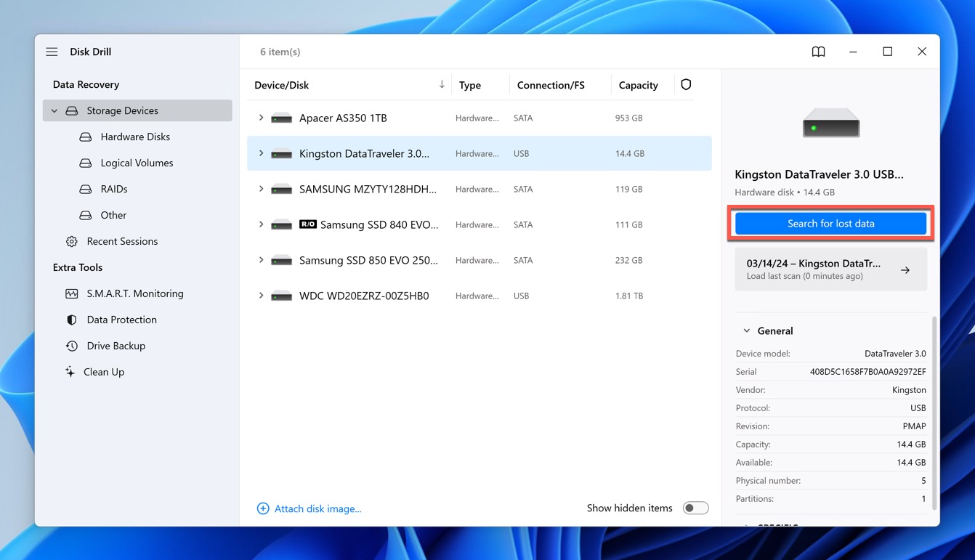Click the arrow on the last scan session card

click(x=905, y=270)
